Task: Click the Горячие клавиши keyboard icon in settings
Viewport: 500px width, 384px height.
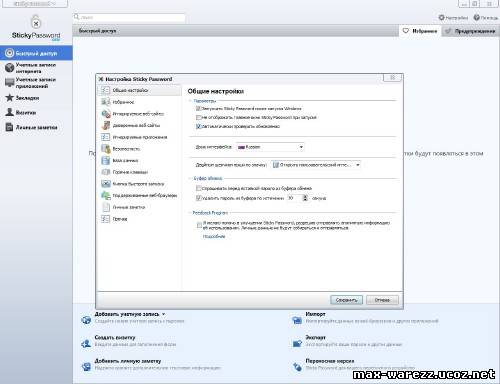Action: [x=105, y=172]
